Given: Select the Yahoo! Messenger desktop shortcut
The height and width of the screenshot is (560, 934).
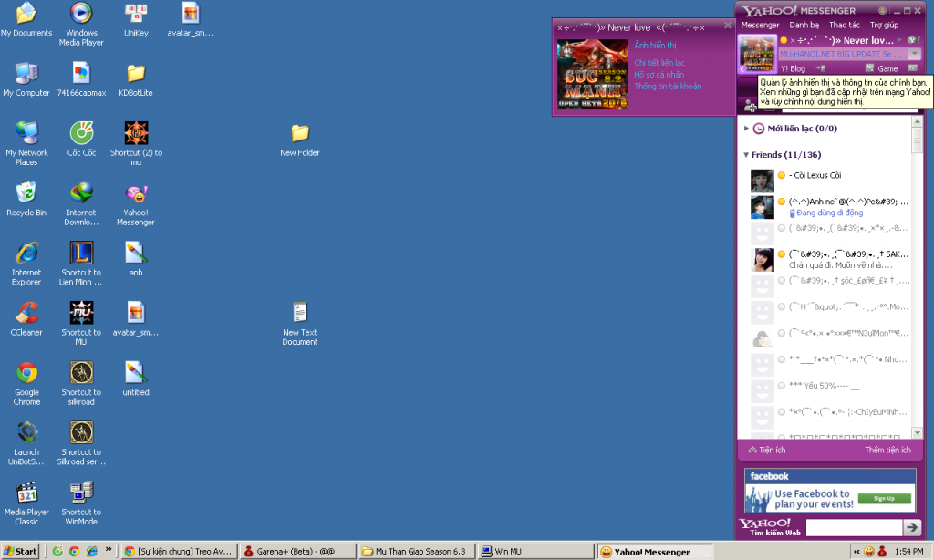Looking at the screenshot, I should (x=136, y=204).
